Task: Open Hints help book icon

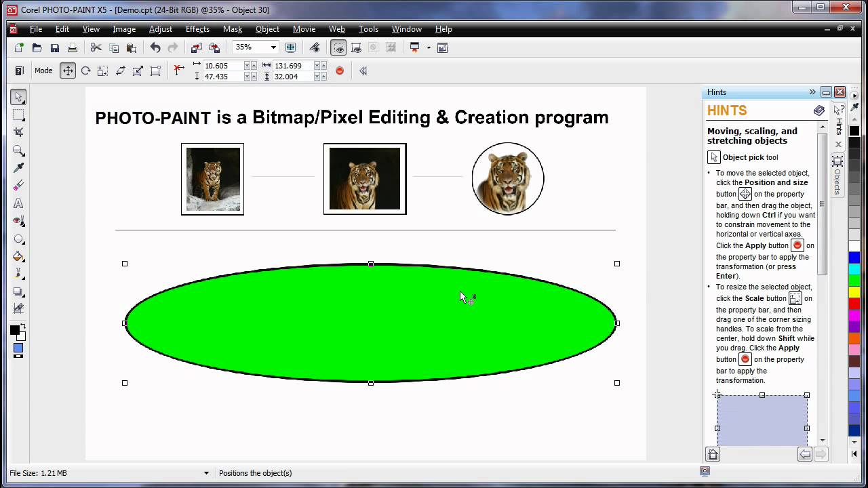Action: pos(819,110)
